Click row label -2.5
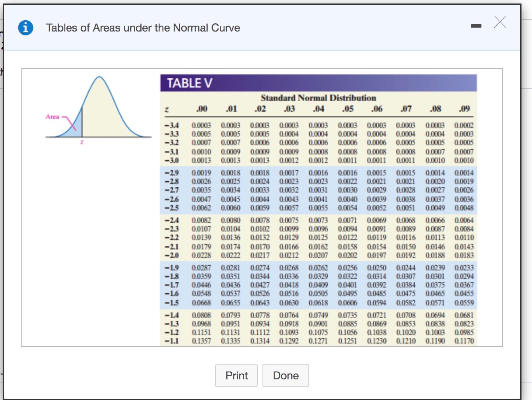Image resolution: width=532 pixels, height=400 pixels. 171,208
